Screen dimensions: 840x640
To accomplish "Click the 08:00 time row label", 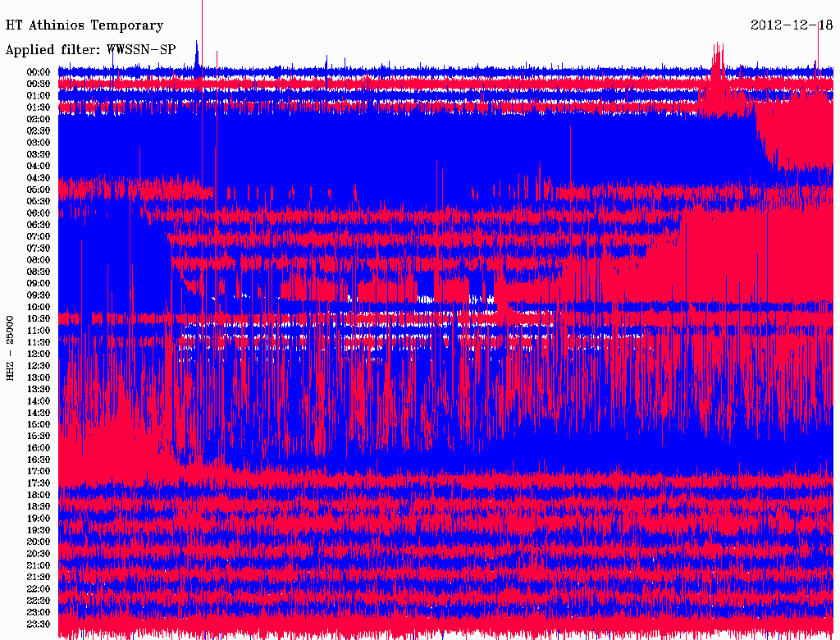I will pos(39,260).
